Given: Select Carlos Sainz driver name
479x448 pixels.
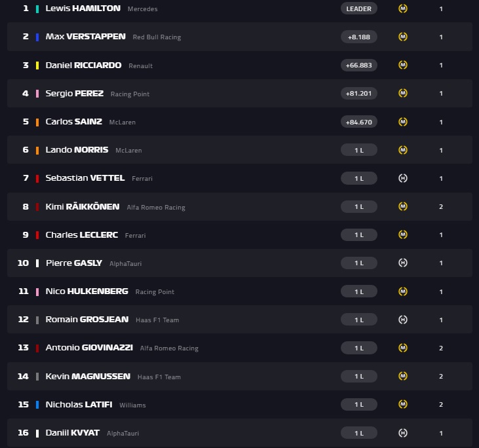Looking at the screenshot, I should (74, 122).
